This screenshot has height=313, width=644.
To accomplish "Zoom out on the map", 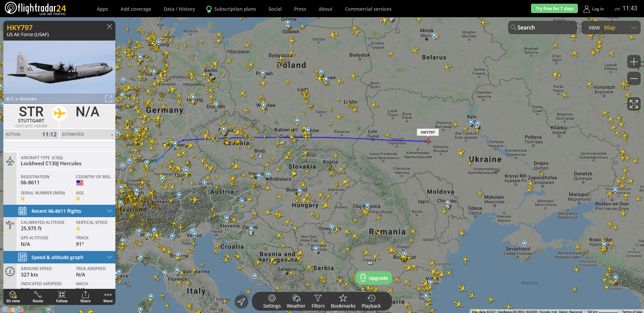I will click(x=634, y=78).
